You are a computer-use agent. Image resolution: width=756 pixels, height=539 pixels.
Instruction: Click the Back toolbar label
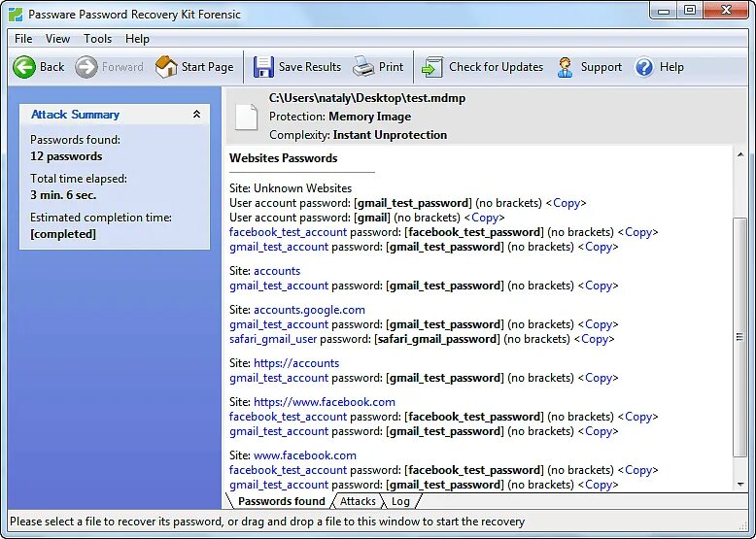pyautogui.click(x=52, y=67)
